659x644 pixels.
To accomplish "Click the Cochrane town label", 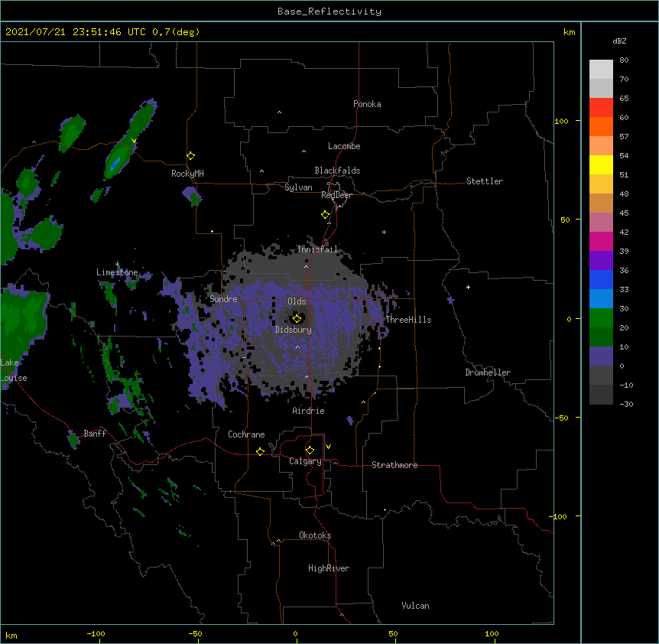I will click(x=246, y=434).
